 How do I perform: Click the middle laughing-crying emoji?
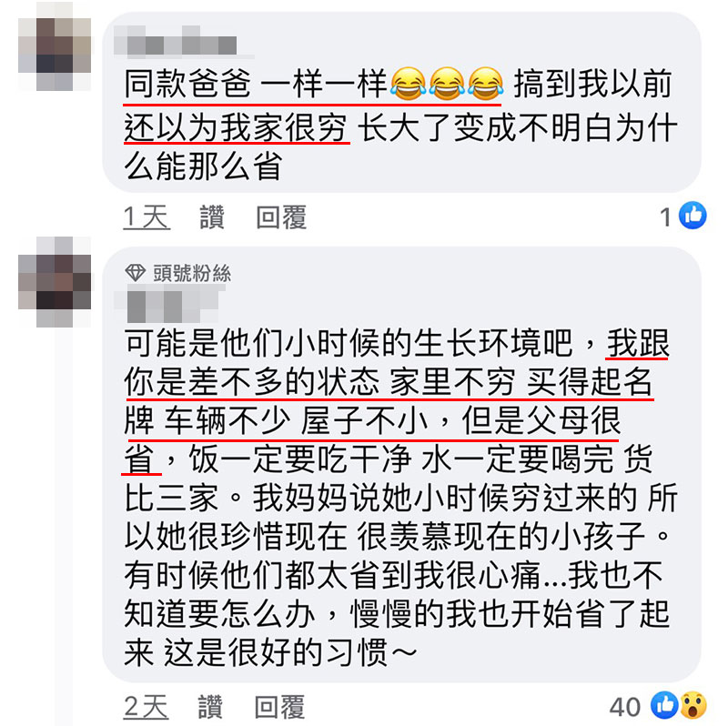pyautogui.click(x=447, y=84)
